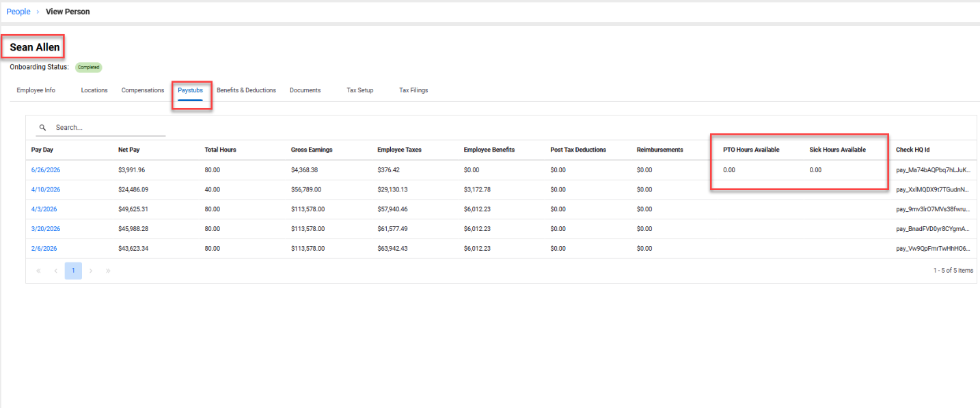
Task: Click total hours 40.00
Action: (x=213, y=189)
